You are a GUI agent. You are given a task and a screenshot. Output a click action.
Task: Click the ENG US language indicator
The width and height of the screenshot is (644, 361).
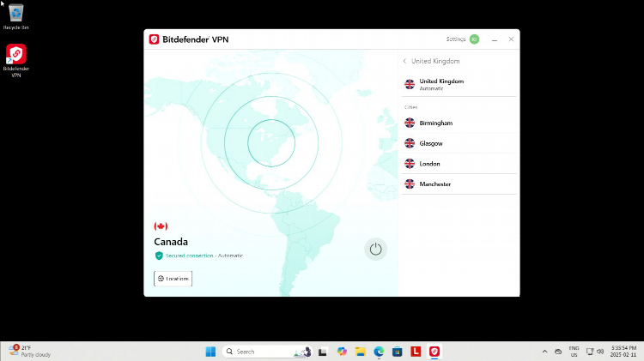574,352
